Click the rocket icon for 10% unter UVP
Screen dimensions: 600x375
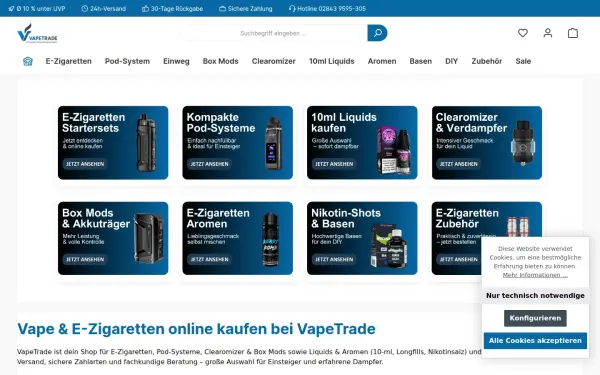coord(11,8)
